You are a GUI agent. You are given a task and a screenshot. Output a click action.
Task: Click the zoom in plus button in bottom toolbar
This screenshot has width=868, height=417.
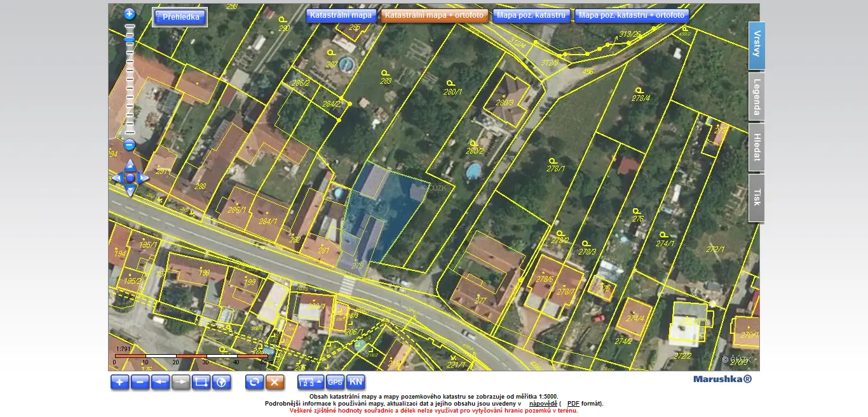pyautogui.click(x=119, y=382)
